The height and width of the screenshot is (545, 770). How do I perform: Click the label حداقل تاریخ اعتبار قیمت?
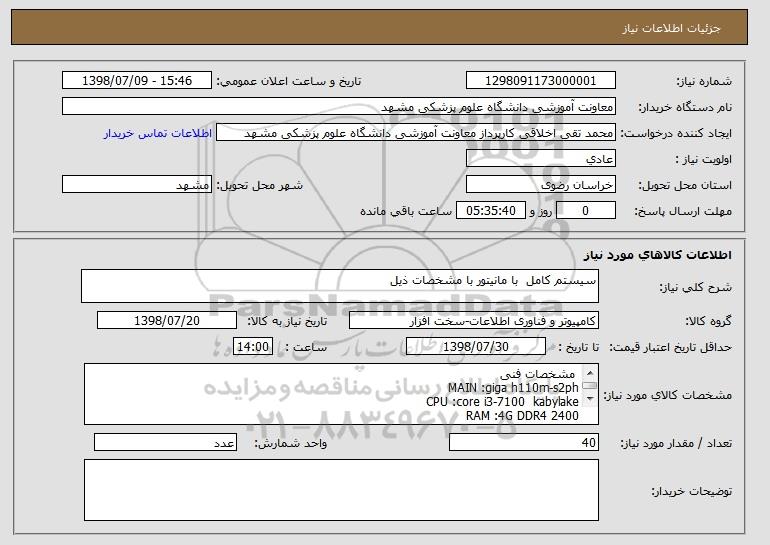click(670, 347)
